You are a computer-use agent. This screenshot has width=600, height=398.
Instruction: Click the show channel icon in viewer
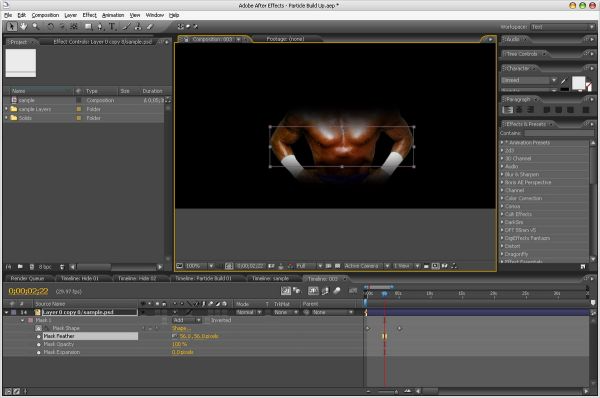pos(290,266)
